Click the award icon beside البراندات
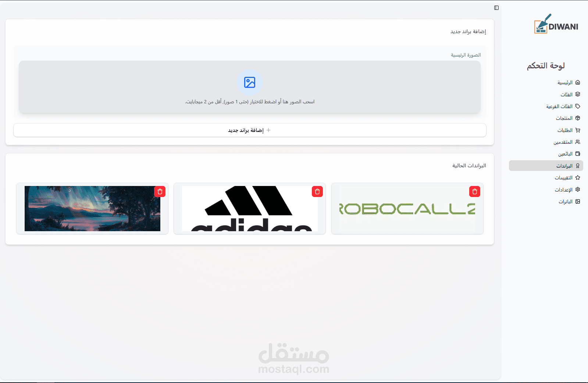This screenshot has height=383, width=588. point(578,166)
